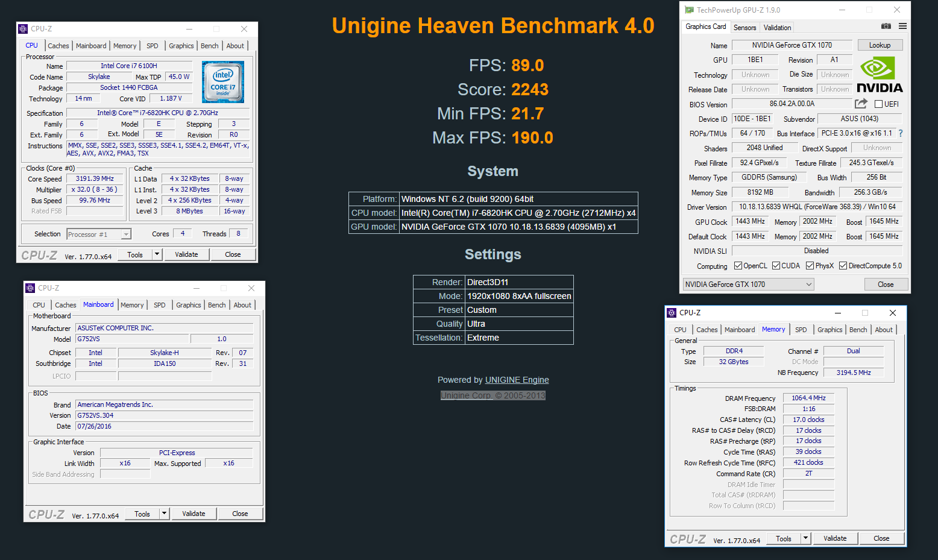Screen dimensions: 938x560
Task: Click Close button in GPU-Z
Action: pyautogui.click(x=886, y=285)
